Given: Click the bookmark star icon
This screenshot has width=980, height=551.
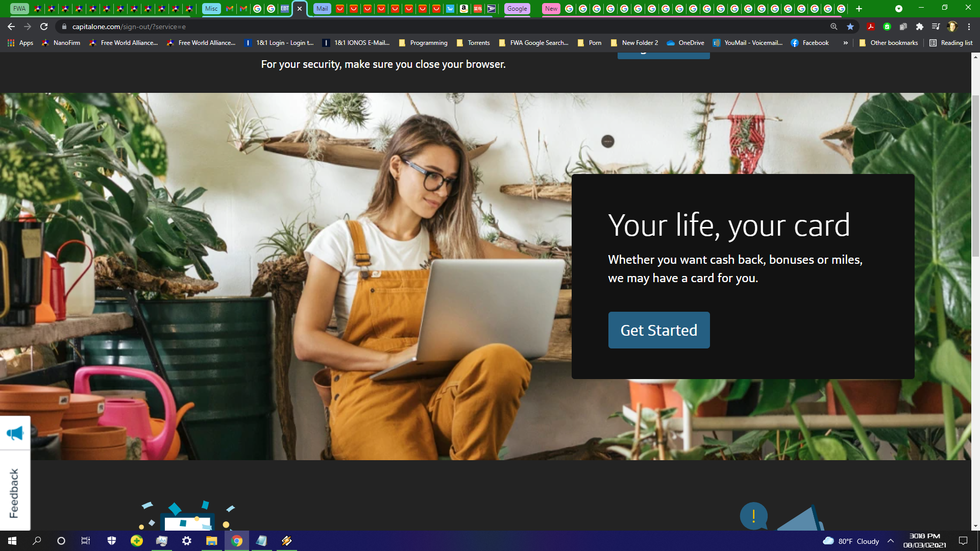Looking at the screenshot, I should point(850,27).
